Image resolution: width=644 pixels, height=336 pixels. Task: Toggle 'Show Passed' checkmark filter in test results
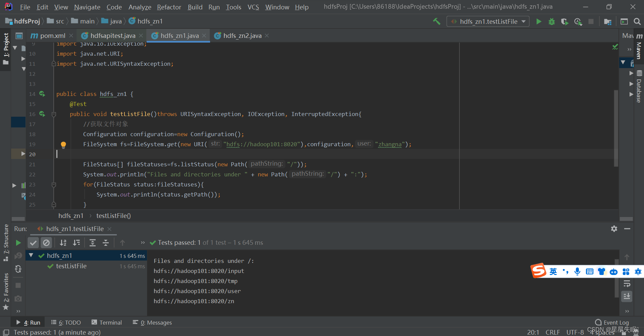(33, 242)
